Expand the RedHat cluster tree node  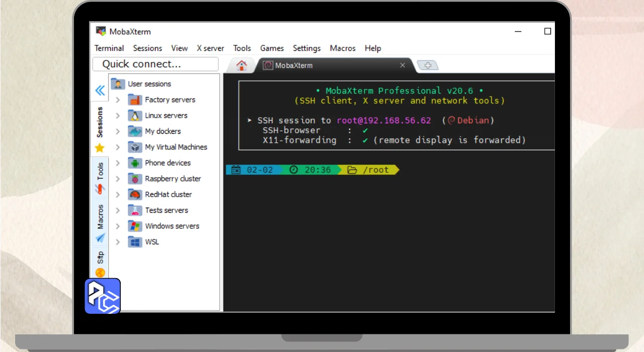118,195
